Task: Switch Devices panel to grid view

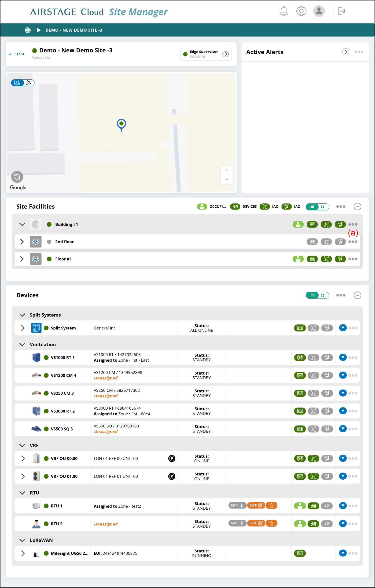Action: tap(323, 295)
